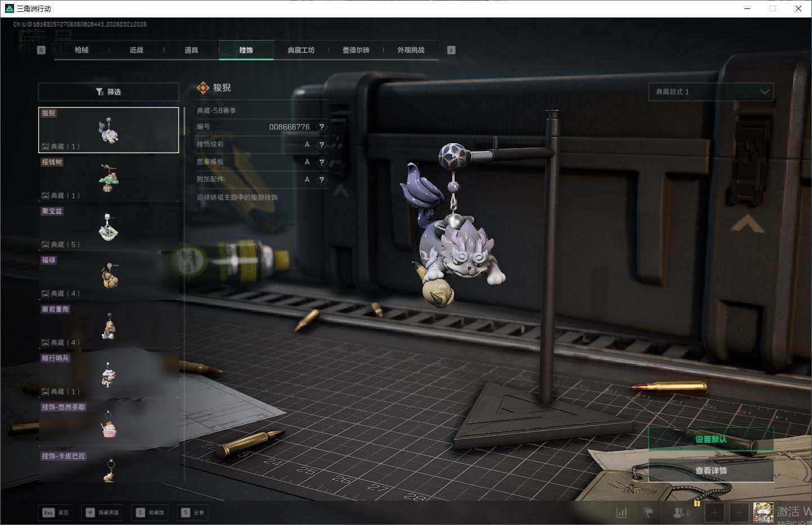Open the friends list icon
Viewport: 812px width, 525px height.
tap(680, 513)
